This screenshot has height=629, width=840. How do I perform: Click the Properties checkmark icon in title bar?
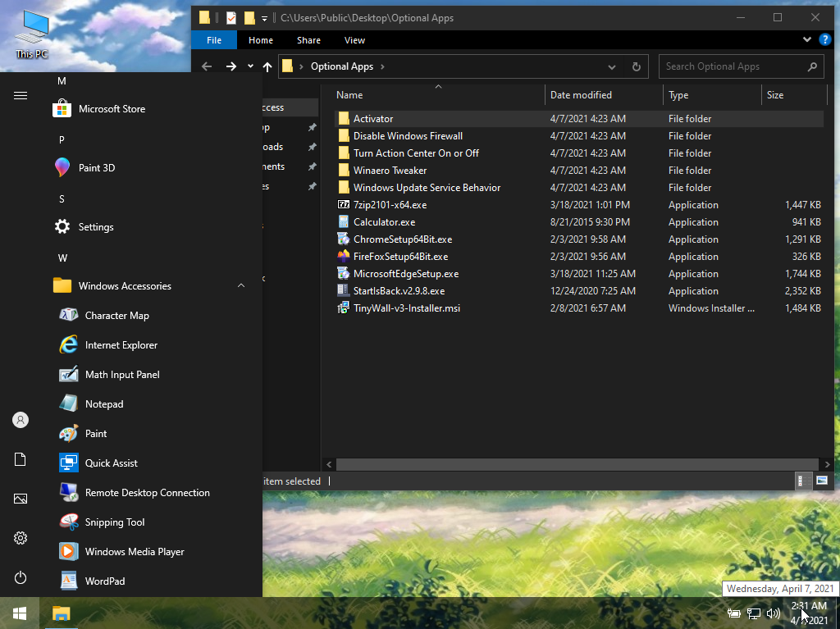point(231,18)
